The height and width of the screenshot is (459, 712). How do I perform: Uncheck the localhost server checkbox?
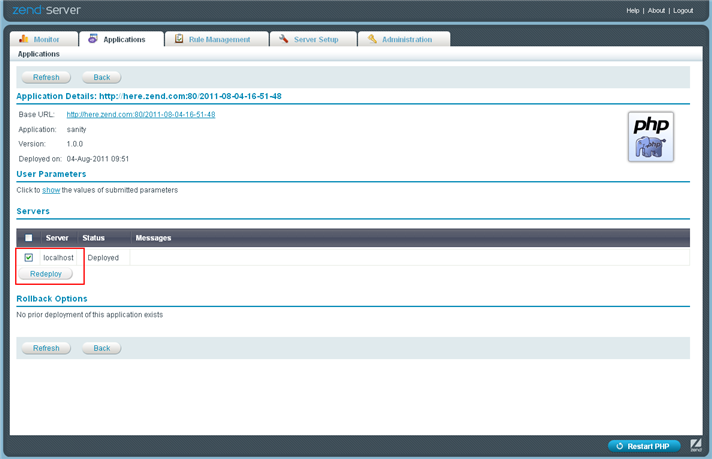point(29,257)
